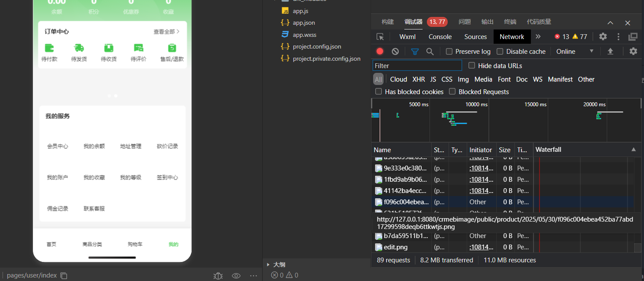Tap 购物车 in the bottom tab bar
The height and width of the screenshot is (281, 644).
(x=135, y=244)
